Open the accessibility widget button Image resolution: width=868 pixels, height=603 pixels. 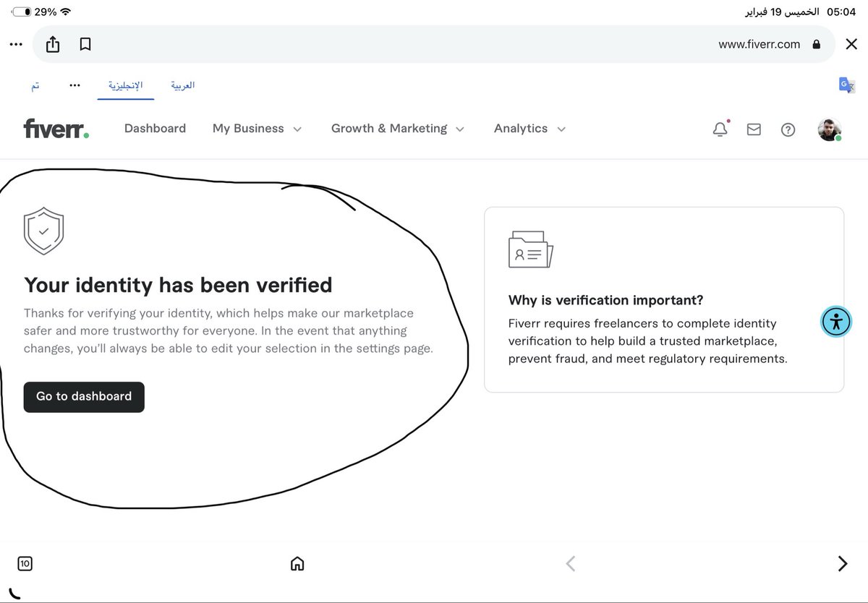coord(837,322)
